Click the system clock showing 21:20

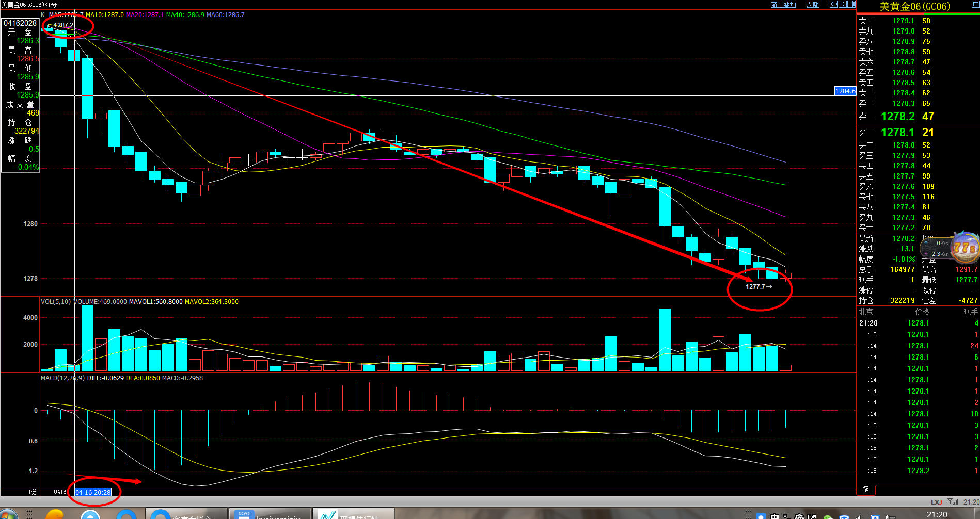937,514
